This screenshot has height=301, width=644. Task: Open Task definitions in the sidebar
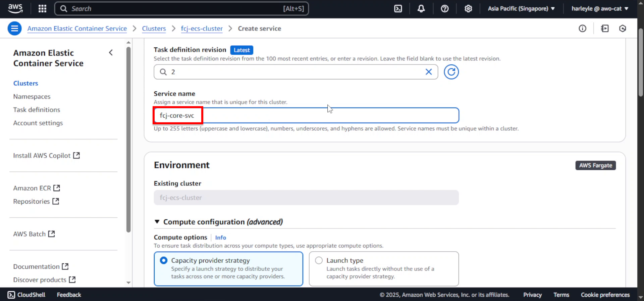(x=37, y=110)
